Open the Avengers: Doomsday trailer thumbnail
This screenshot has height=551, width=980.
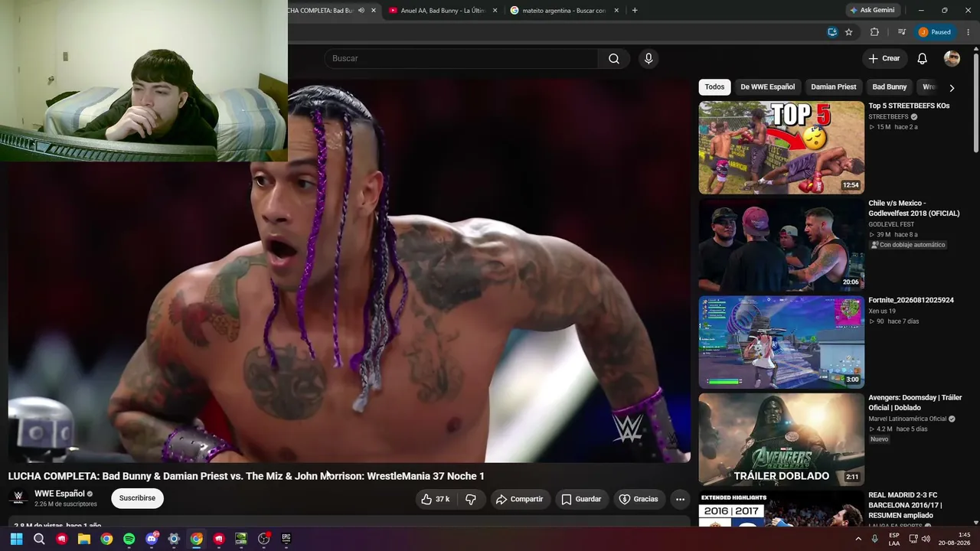781,439
